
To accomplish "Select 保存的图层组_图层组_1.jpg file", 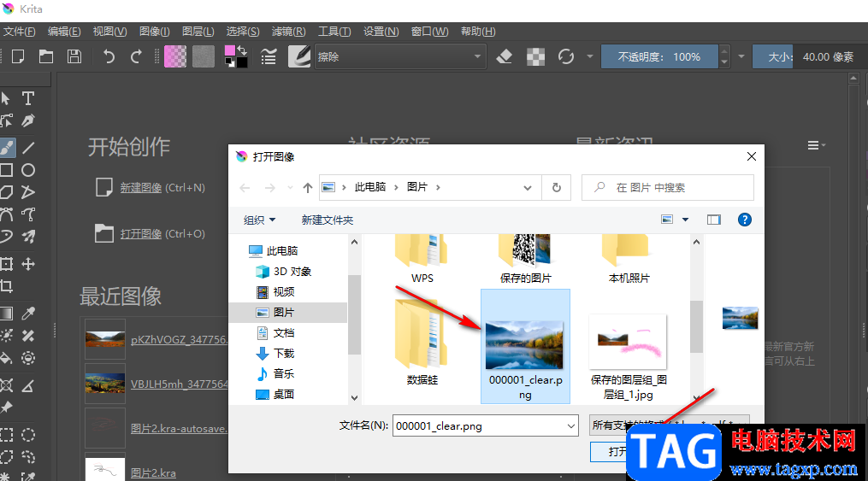I will [629, 356].
